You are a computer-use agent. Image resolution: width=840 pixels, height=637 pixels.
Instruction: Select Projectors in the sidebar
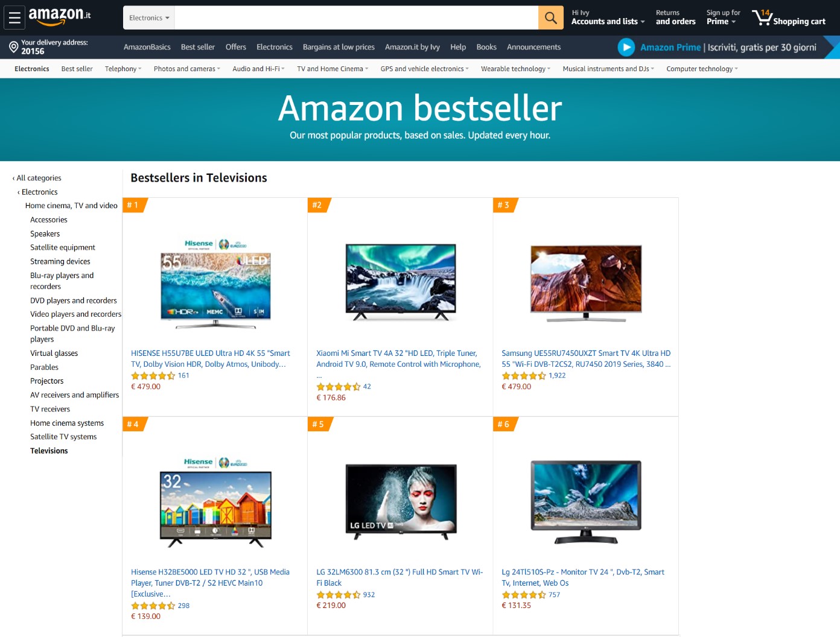coord(47,381)
